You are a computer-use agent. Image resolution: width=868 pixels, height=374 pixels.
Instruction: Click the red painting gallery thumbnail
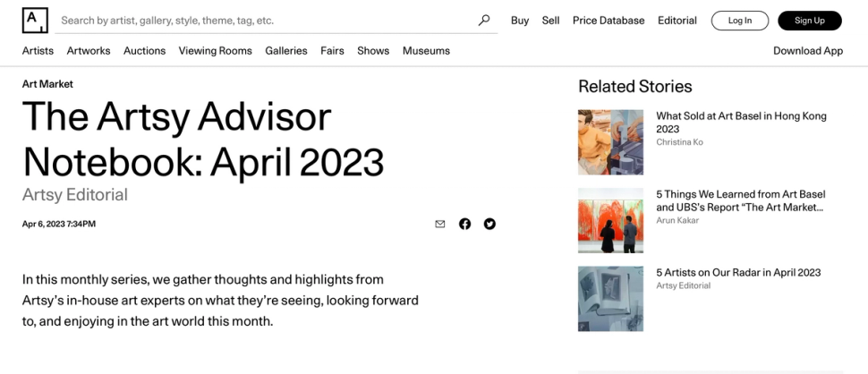pos(610,220)
